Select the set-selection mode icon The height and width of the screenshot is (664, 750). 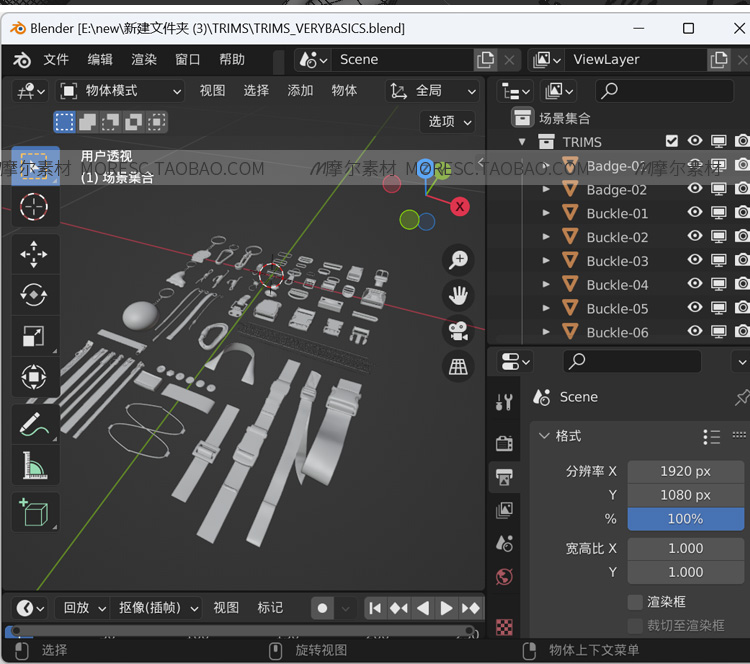click(x=64, y=122)
